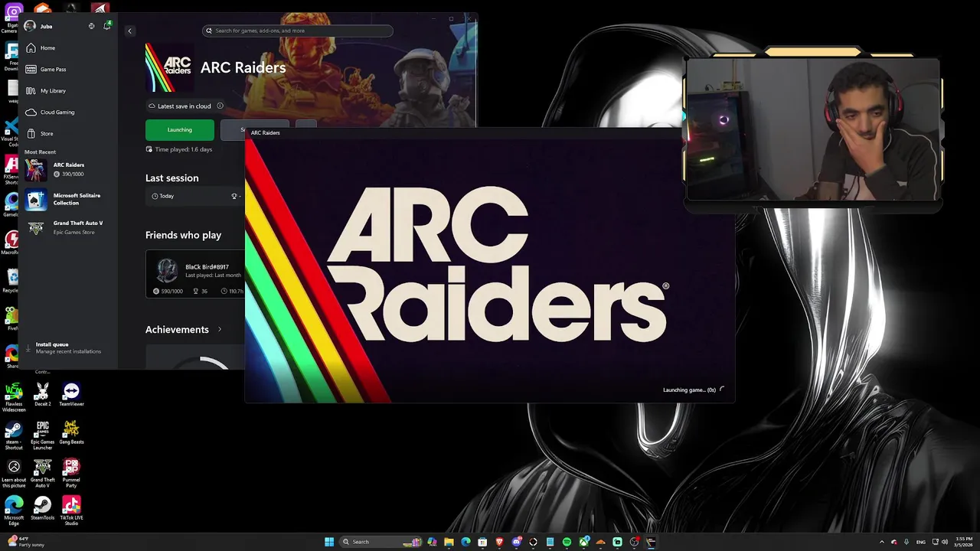Open Epic Games Launcher desktop icon
Viewport: 980px width, 551px height.
(42, 435)
